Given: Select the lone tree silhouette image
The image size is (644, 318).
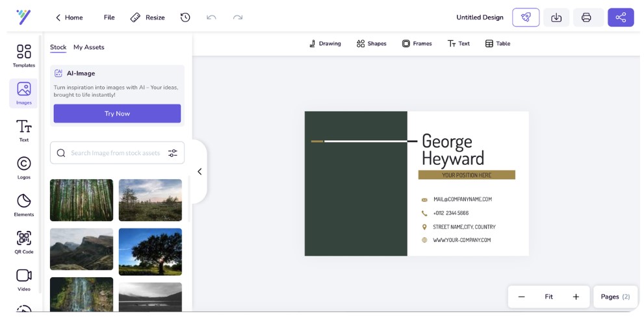Looking at the screenshot, I should click(x=150, y=252).
